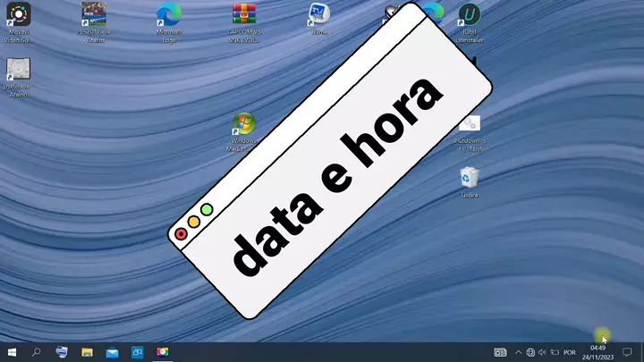This screenshot has height=362, width=644.
Task: Click the colorful pinned app in taskbar
Action: (x=163, y=352)
